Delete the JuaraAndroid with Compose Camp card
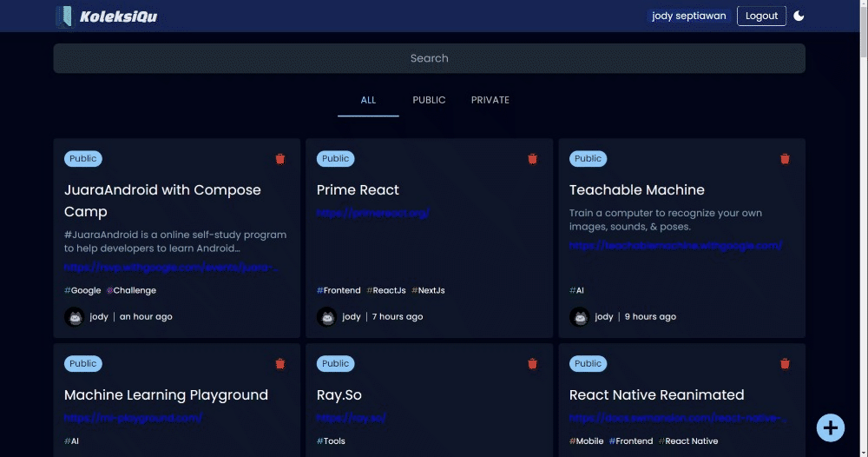The width and height of the screenshot is (868, 457). click(279, 159)
